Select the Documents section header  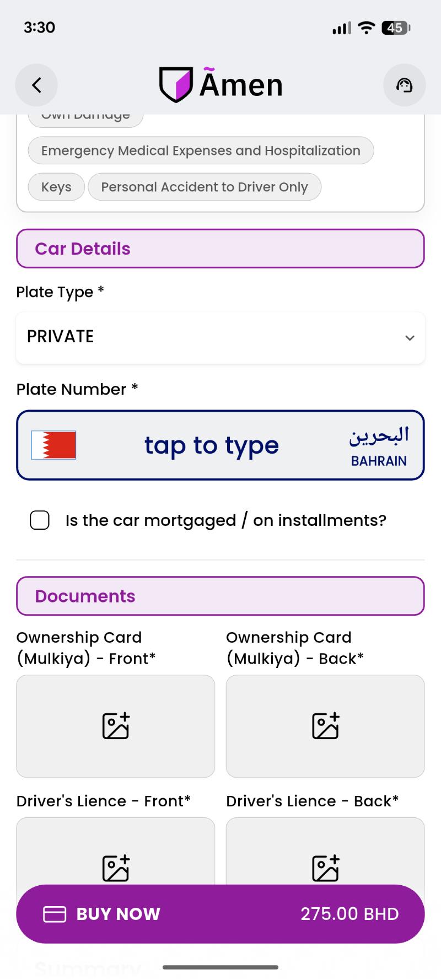[x=220, y=596]
